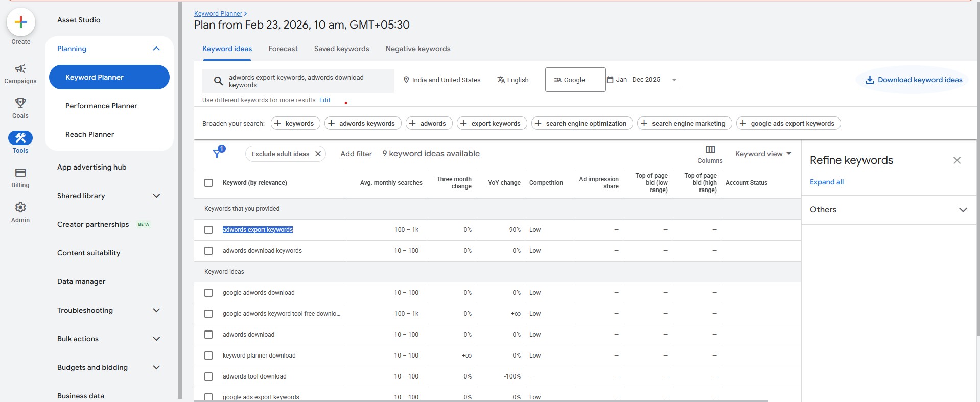This screenshot has width=980, height=402.
Task: Open Billing card icon
Action: pyautogui.click(x=20, y=173)
